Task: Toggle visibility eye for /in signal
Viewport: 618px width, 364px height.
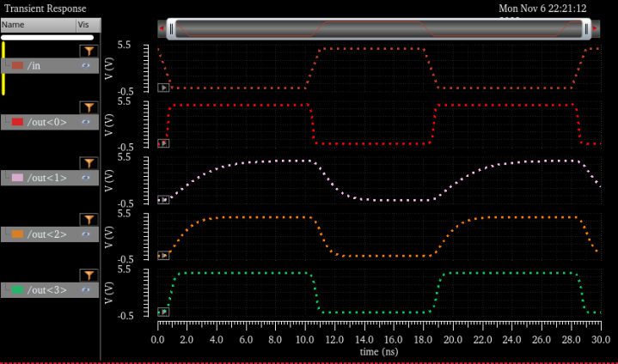Action: coord(86,66)
